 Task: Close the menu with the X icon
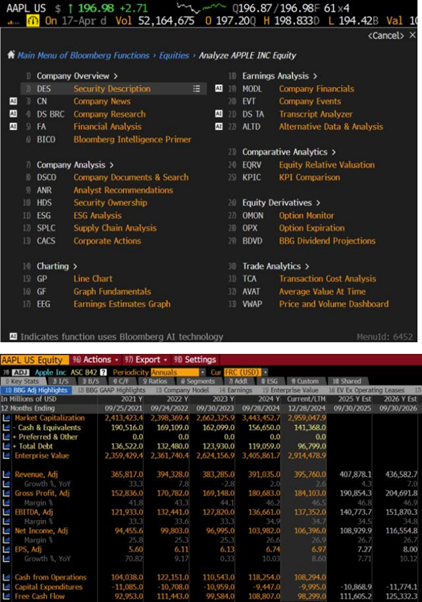click(x=412, y=35)
